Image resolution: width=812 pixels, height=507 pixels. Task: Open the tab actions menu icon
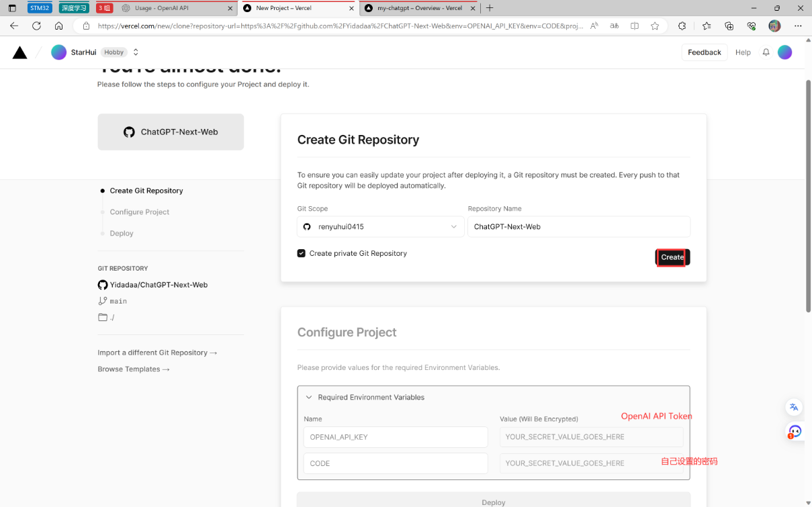tap(12, 8)
